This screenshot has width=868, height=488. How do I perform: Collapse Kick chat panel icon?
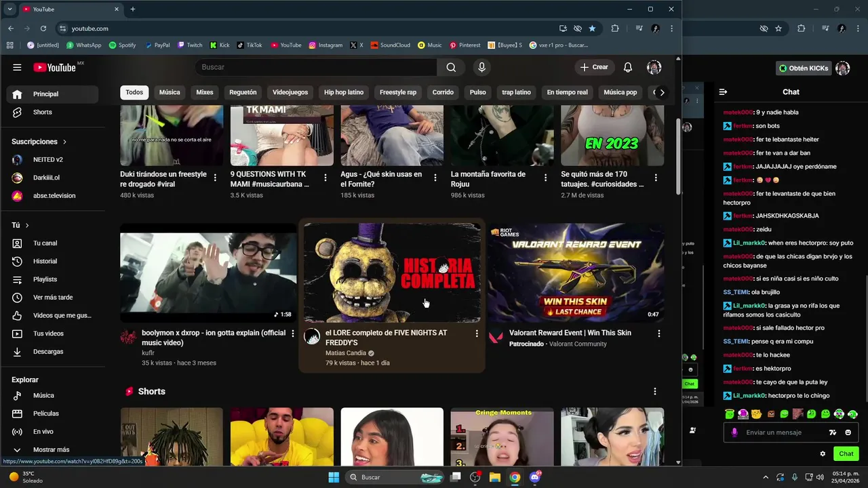(x=723, y=91)
